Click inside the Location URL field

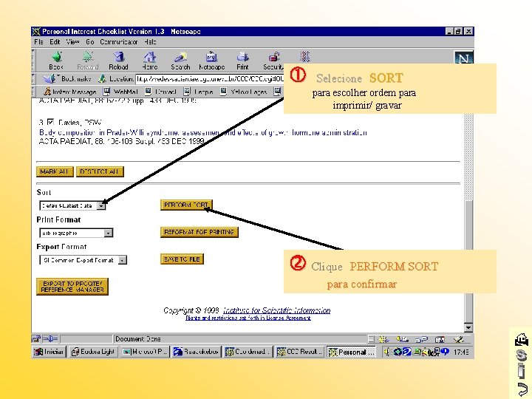click(209, 79)
